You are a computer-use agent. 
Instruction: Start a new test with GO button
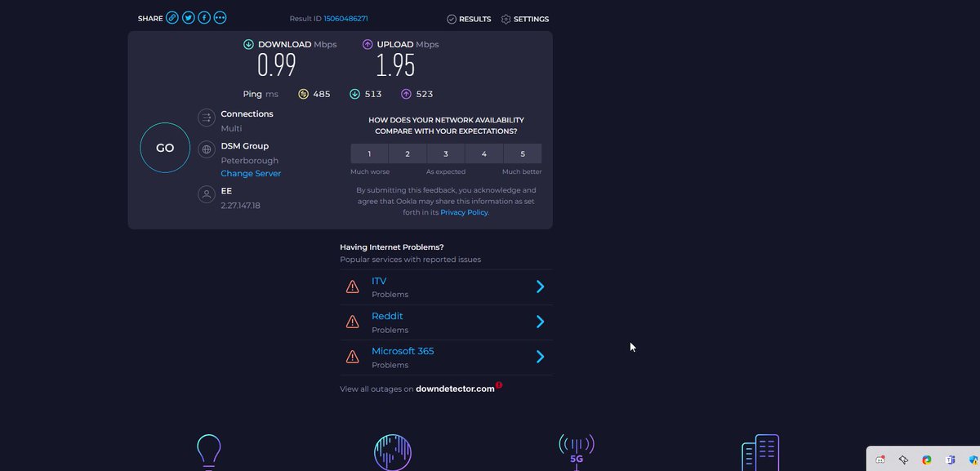tap(165, 148)
